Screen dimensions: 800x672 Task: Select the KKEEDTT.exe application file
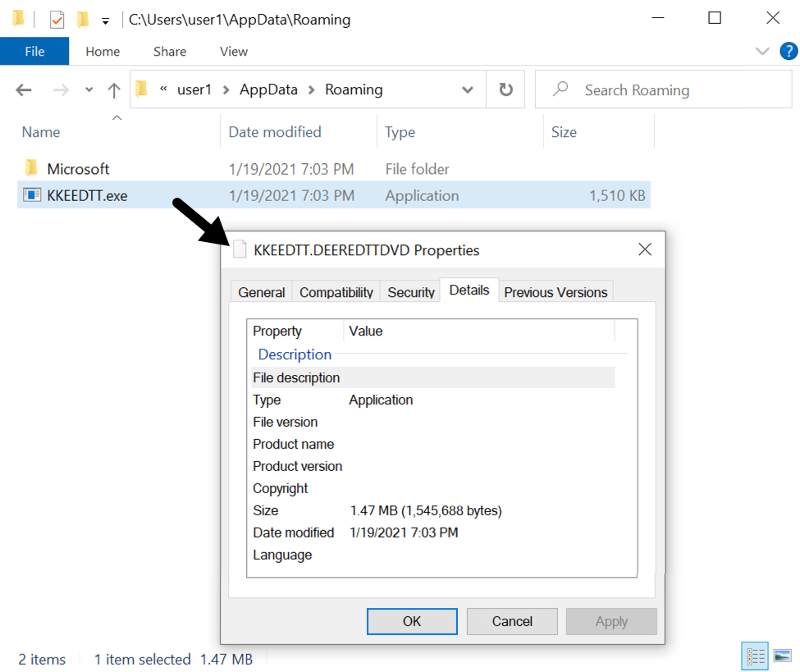(87, 195)
